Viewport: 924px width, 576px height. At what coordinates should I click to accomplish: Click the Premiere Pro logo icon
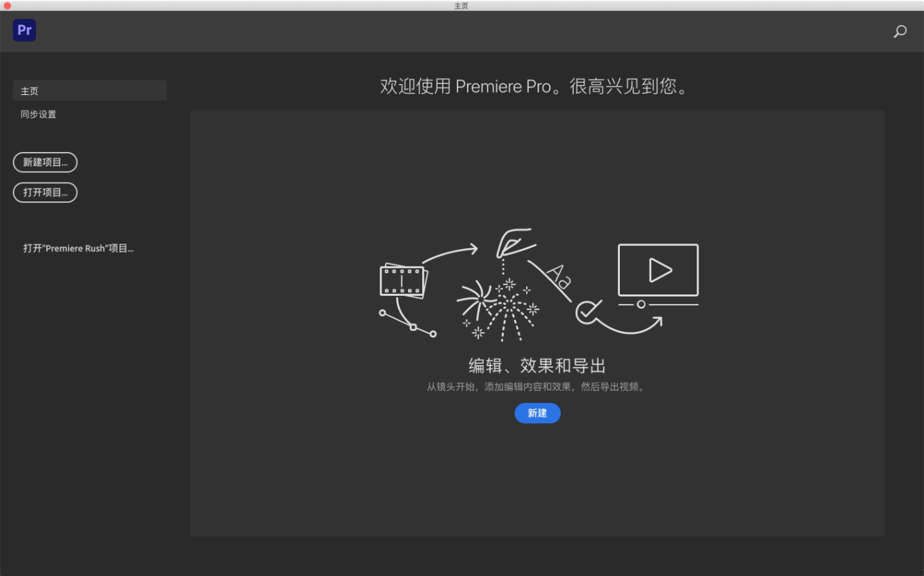(x=24, y=30)
